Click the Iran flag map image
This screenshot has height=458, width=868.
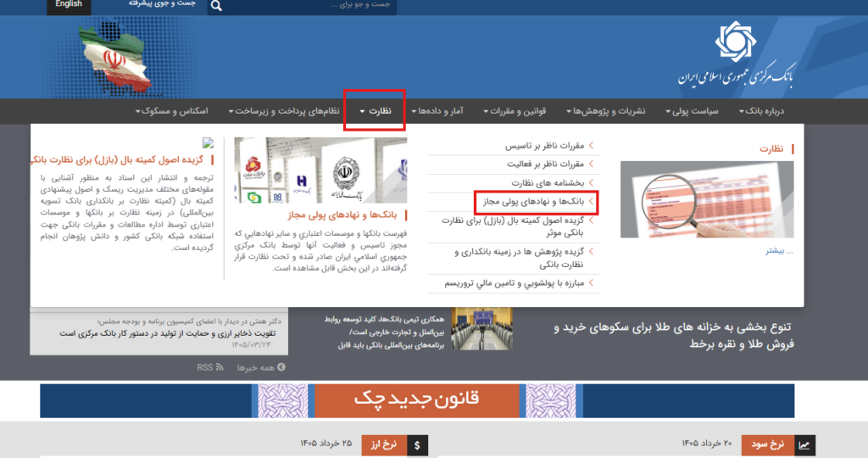point(116,59)
